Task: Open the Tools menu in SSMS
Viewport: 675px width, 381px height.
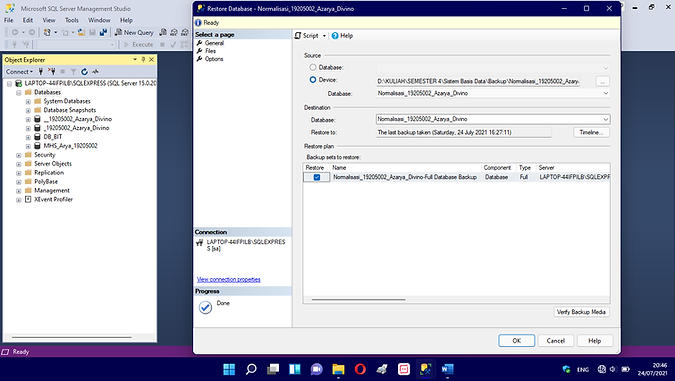Action: click(x=72, y=20)
